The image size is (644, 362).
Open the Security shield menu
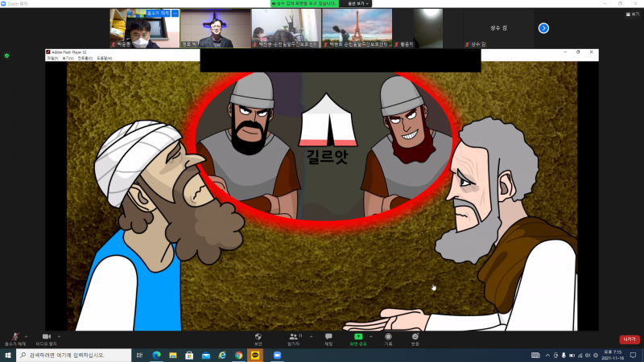pos(258,339)
